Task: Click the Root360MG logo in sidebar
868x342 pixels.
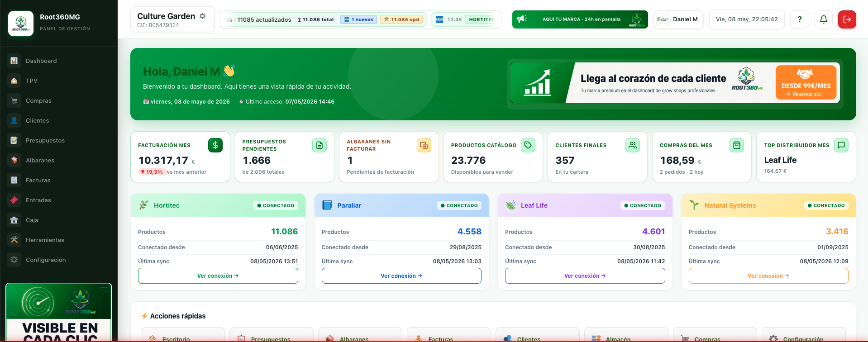Action: coord(21,23)
